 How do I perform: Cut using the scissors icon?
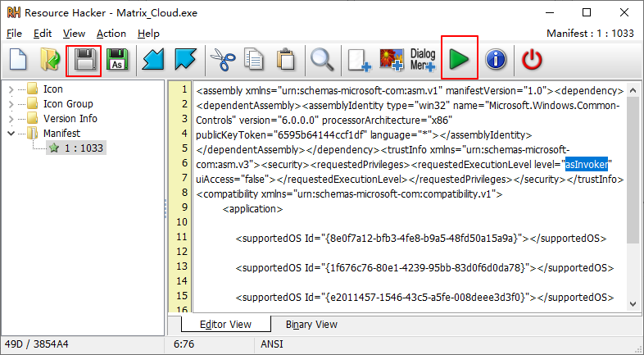pyautogui.click(x=222, y=60)
